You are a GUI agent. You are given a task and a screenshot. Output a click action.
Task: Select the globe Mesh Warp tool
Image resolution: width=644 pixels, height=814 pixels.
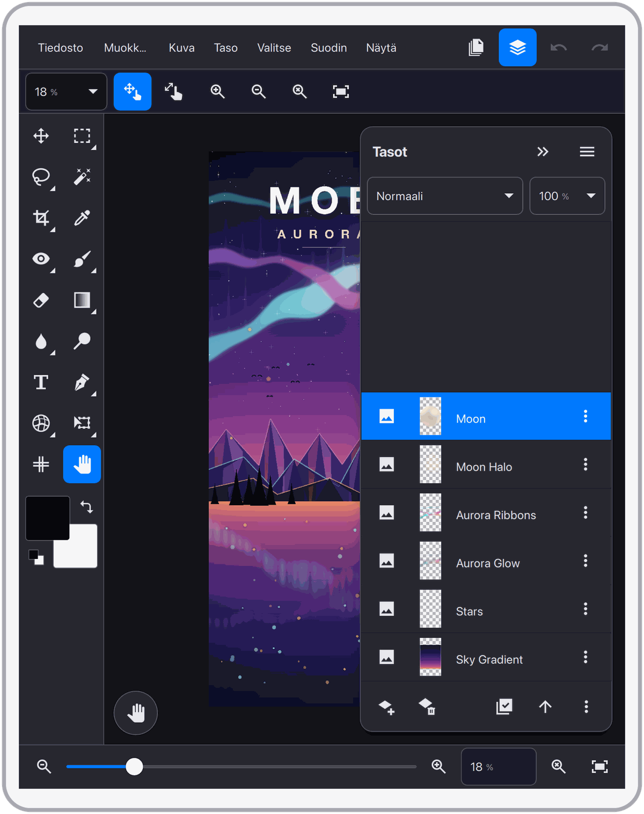(x=41, y=423)
